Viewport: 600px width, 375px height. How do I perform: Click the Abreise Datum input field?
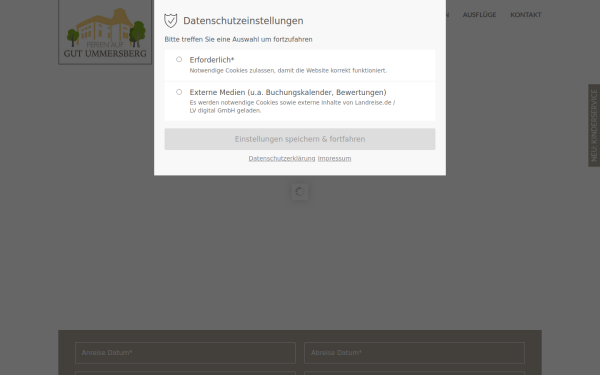(x=414, y=353)
